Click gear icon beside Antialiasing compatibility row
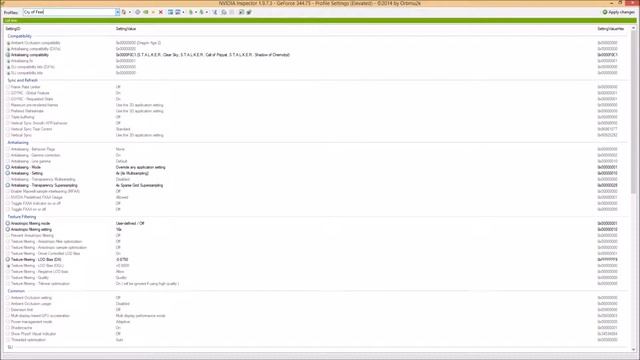 coord(8,55)
